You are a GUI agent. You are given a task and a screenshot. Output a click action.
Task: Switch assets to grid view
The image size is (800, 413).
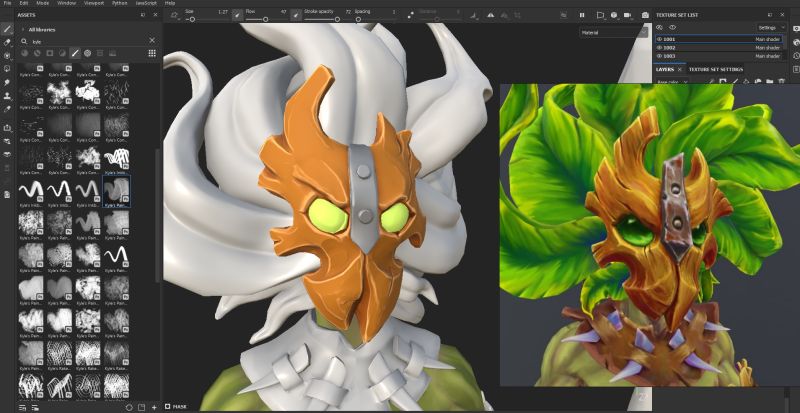pyautogui.click(x=152, y=53)
